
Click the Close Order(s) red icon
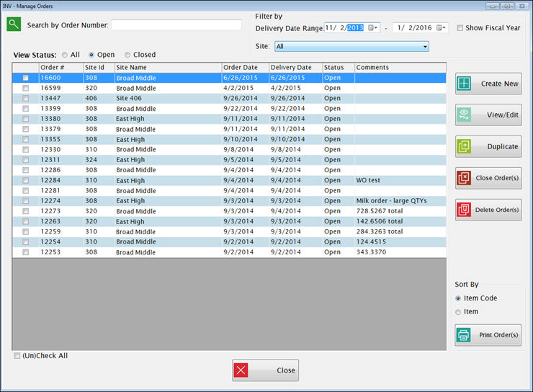(x=465, y=178)
